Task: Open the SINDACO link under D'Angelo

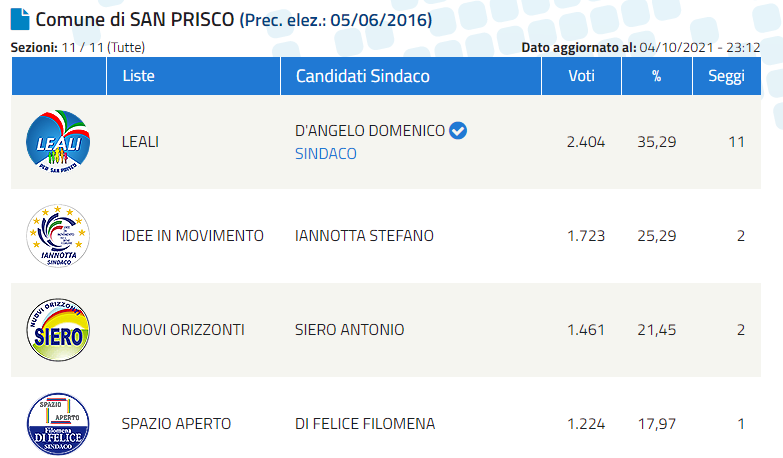Action: coord(326,154)
